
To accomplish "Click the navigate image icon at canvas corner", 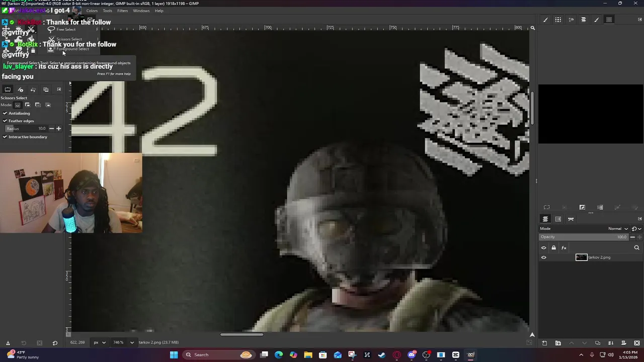I will point(532,334).
